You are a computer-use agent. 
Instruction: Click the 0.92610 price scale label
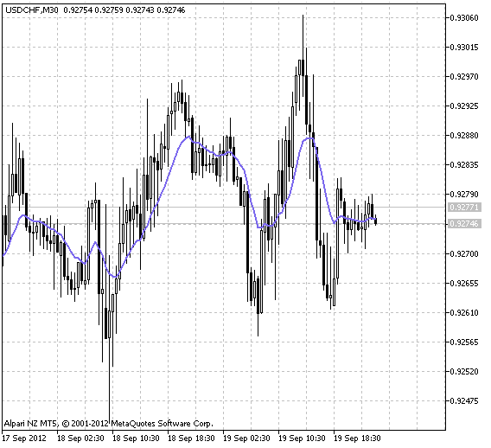click(464, 313)
